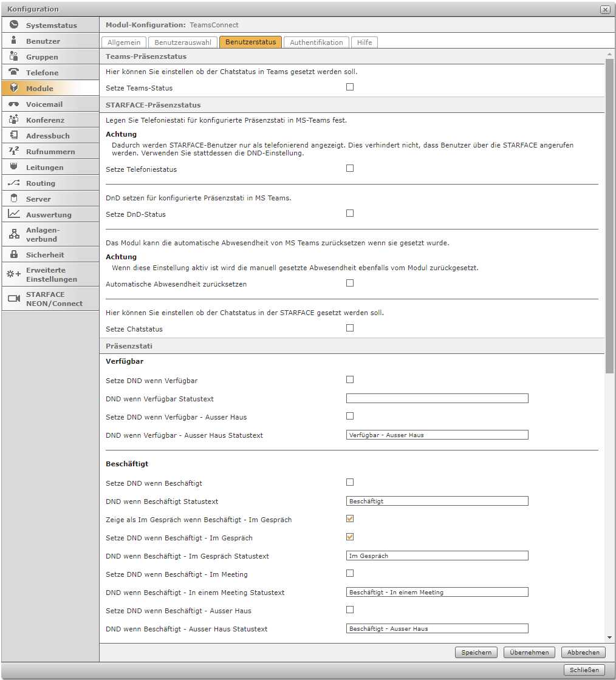The width and height of the screenshot is (616, 680).
Task: Open Benutzer via its person icon
Action: (x=14, y=41)
